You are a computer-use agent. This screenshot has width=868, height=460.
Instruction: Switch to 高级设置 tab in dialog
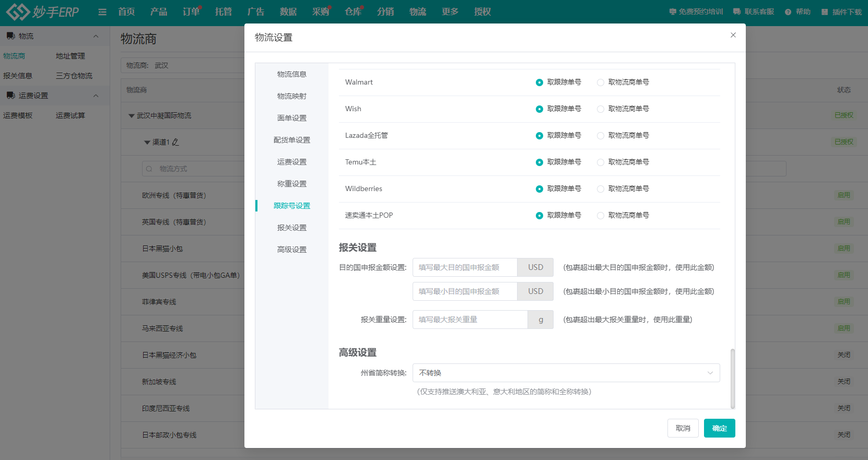[292, 250]
